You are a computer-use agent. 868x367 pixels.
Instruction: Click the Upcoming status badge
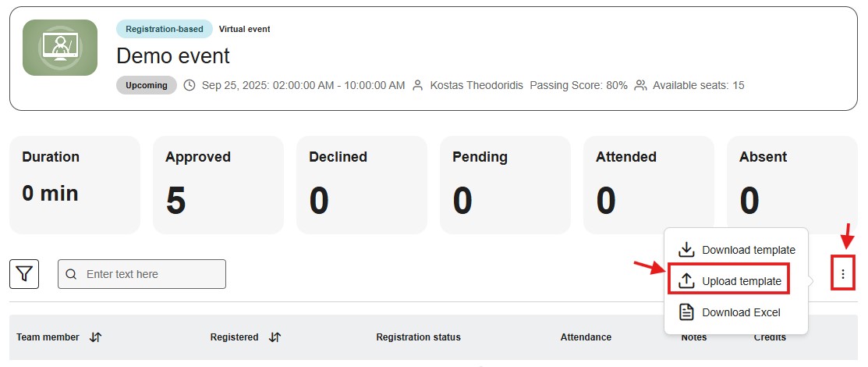pyautogui.click(x=147, y=85)
